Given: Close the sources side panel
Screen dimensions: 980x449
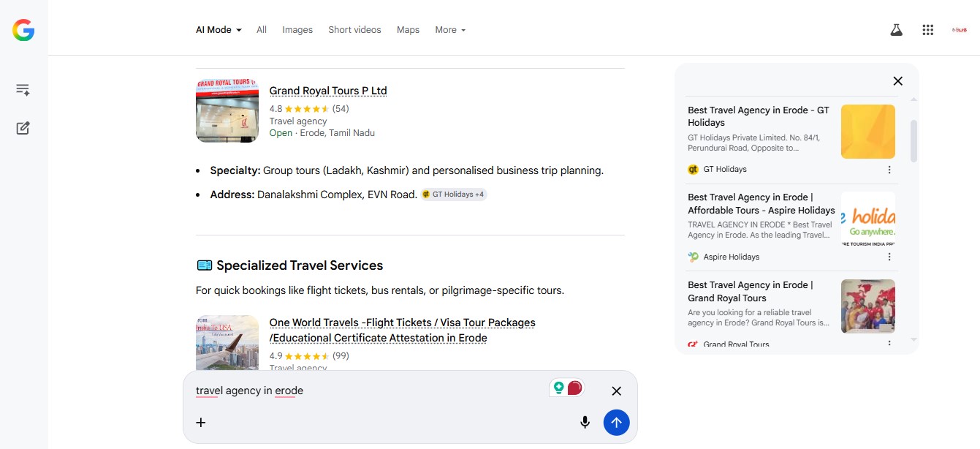Looking at the screenshot, I should [898, 81].
